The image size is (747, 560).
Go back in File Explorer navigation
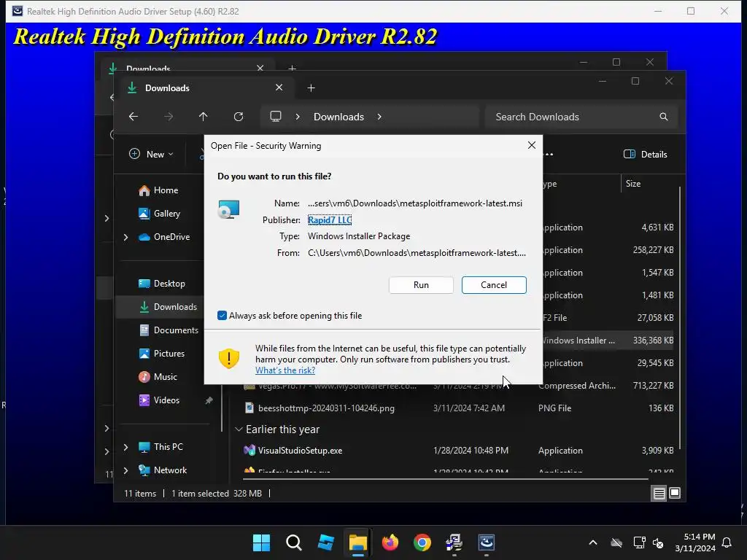(133, 117)
